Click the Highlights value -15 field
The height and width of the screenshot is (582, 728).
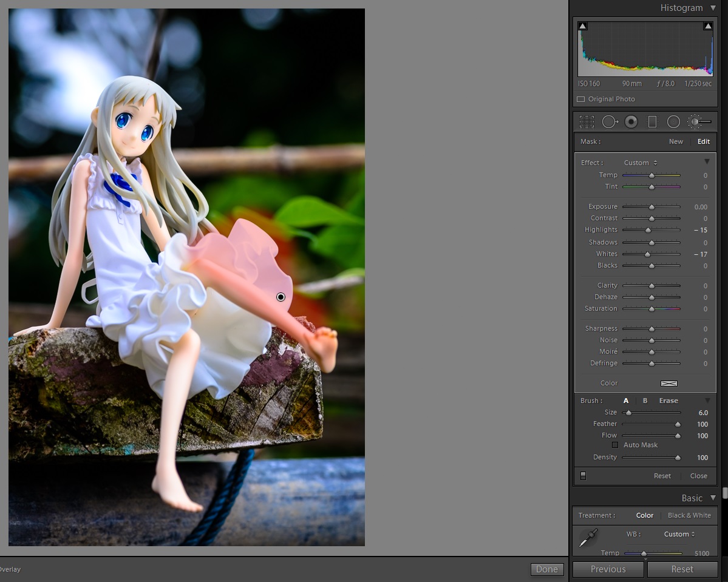click(x=701, y=230)
